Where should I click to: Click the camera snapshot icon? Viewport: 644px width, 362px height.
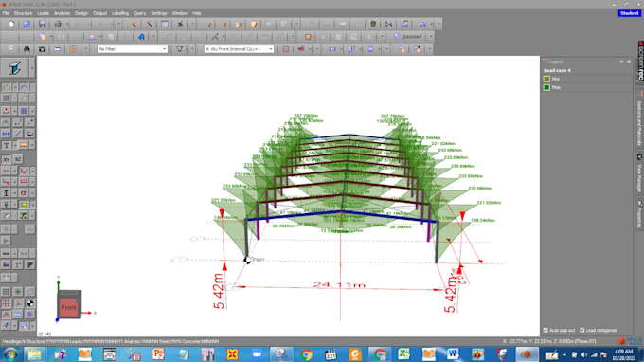pos(42,49)
